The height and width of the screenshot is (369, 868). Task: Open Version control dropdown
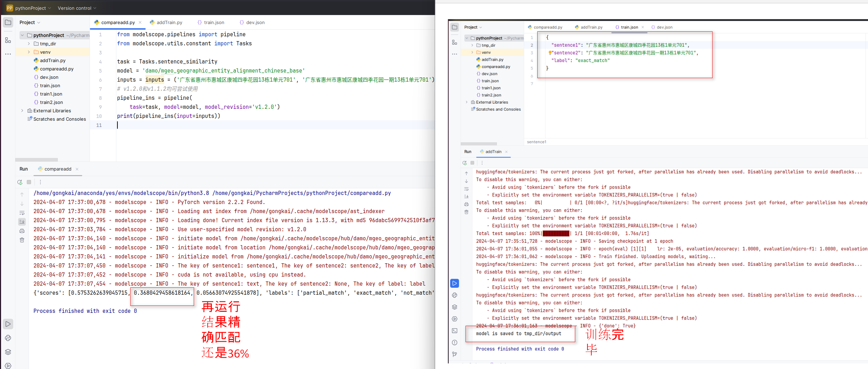[77, 8]
